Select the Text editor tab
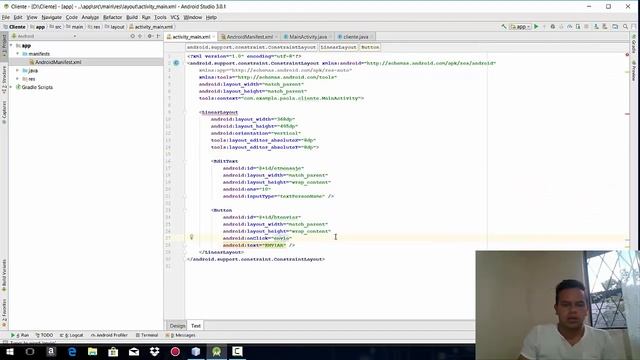This screenshot has height=360, width=640. tap(196, 325)
